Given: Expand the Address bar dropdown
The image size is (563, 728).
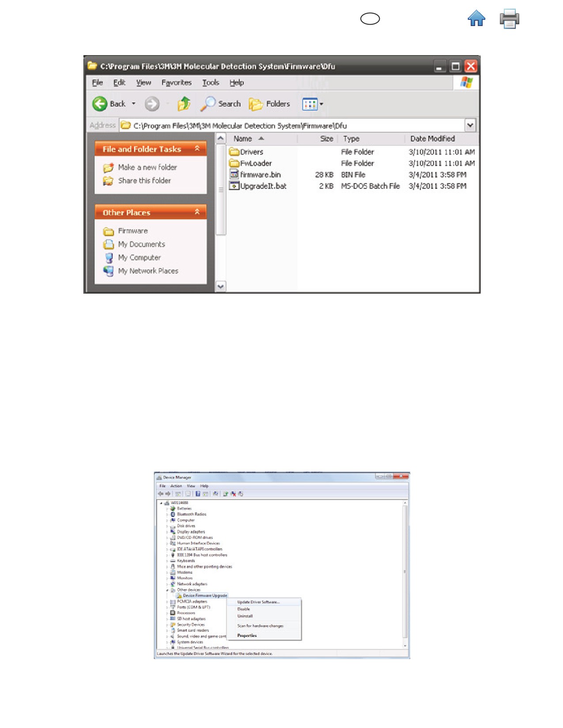Looking at the screenshot, I should [x=470, y=125].
